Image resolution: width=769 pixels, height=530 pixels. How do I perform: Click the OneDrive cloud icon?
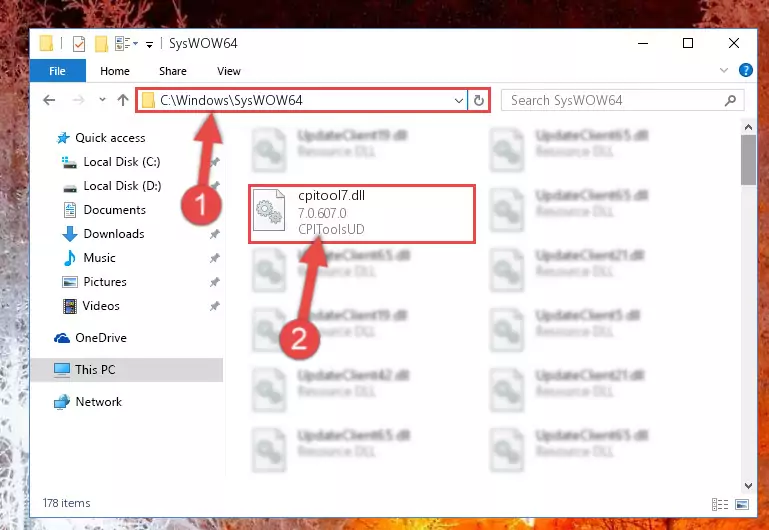click(62, 338)
